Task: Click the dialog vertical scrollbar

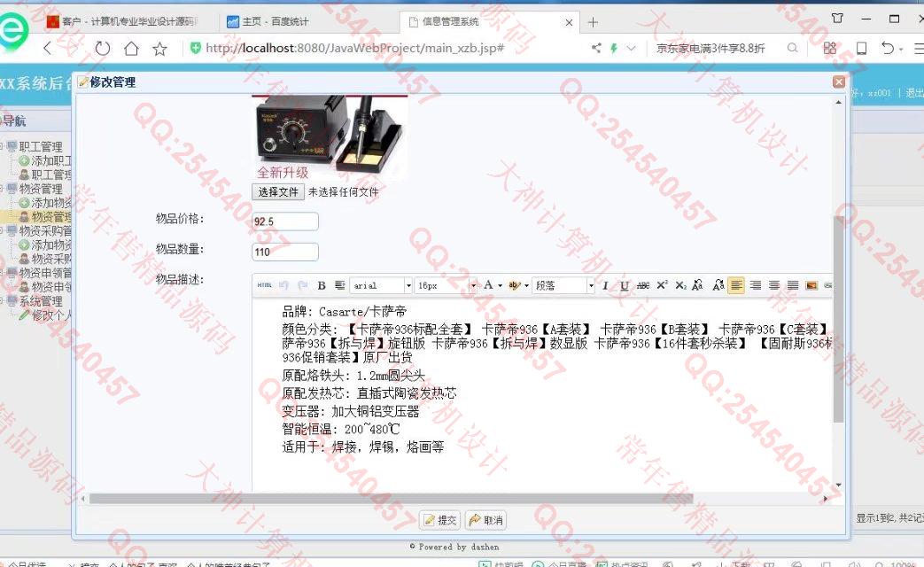Action: (838, 319)
